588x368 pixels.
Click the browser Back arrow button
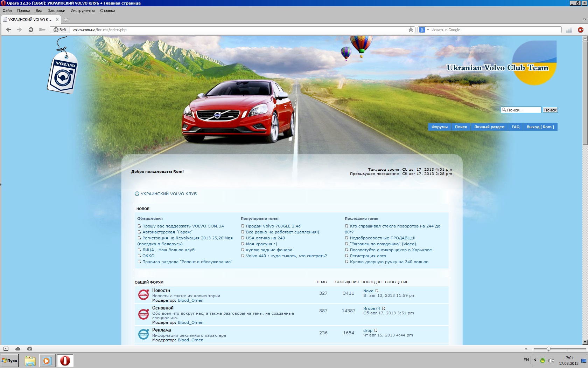[9, 30]
